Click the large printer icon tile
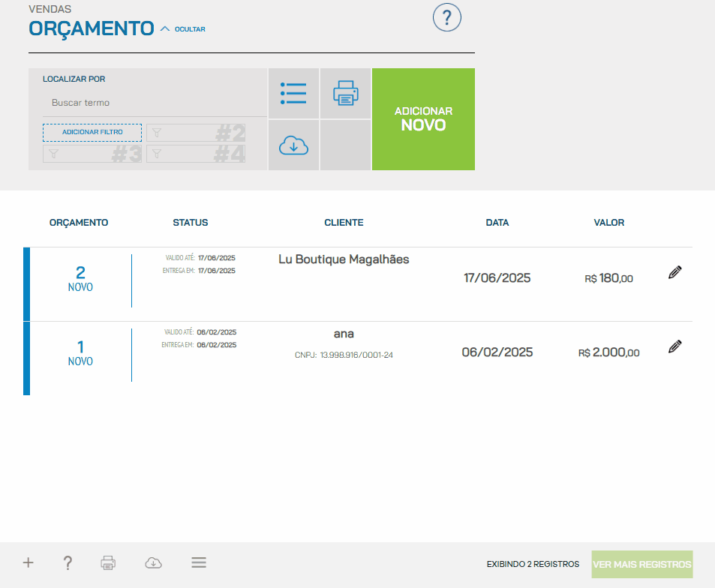This screenshot has width=715, height=588. (x=345, y=94)
